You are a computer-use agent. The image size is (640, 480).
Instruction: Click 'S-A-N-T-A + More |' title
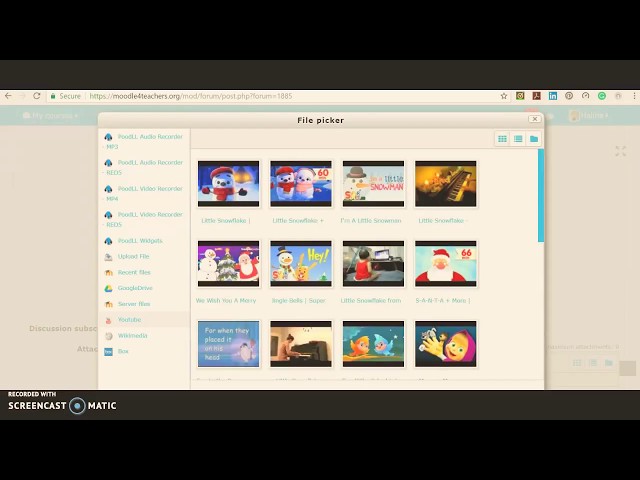(x=443, y=300)
